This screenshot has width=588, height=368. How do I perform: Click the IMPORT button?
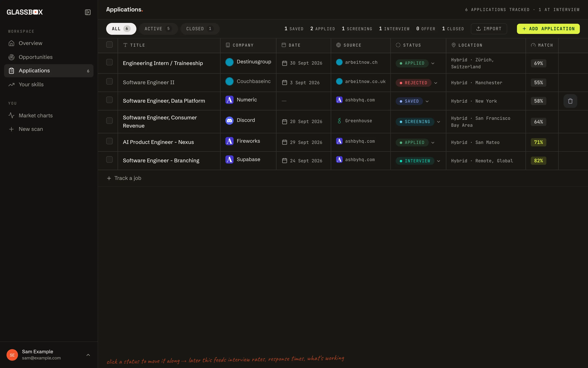489,29
